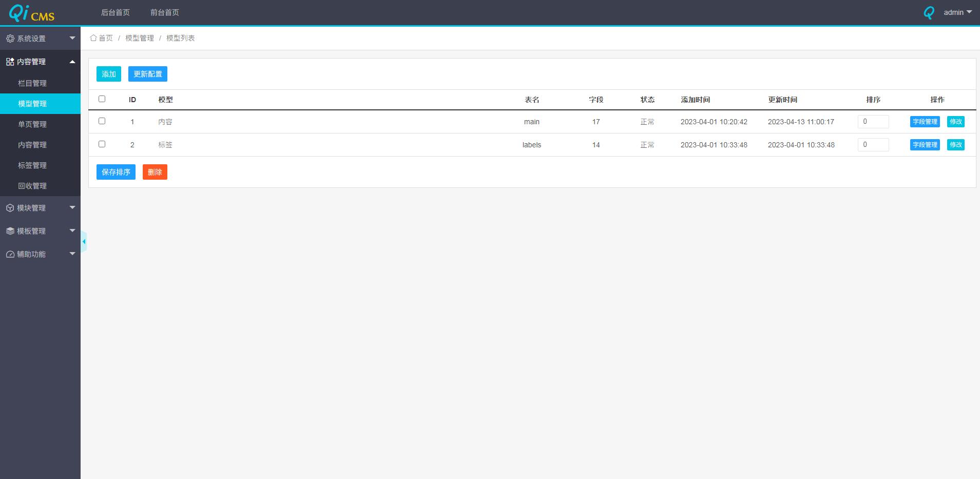Viewport: 980px width, 479px height.
Task: Click the 模型管理 breadcrumb link
Action: click(x=140, y=38)
